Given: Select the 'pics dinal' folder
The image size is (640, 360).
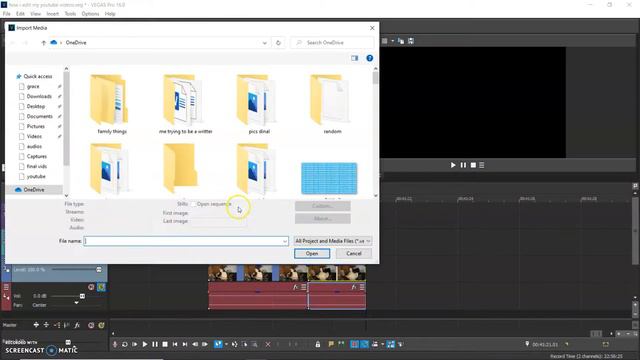Looking at the screenshot, I should point(259,104).
